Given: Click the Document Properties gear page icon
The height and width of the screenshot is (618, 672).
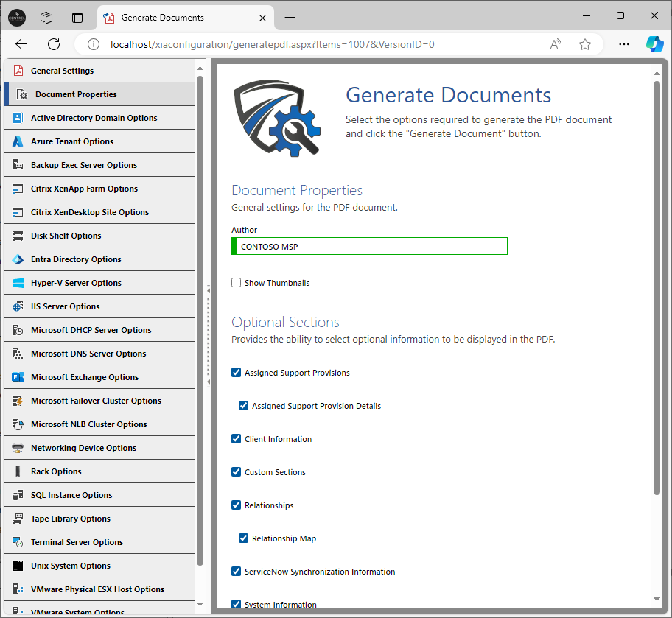Looking at the screenshot, I should pos(22,94).
